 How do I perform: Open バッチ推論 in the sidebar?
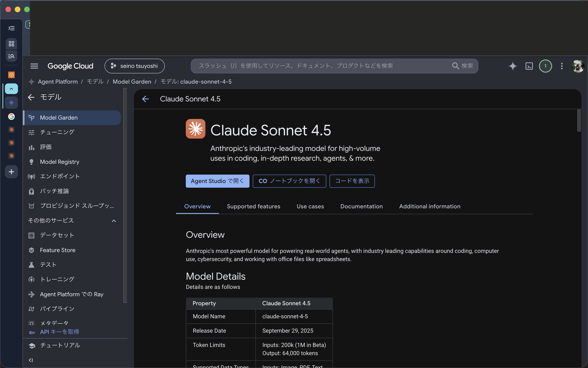(x=72, y=191)
